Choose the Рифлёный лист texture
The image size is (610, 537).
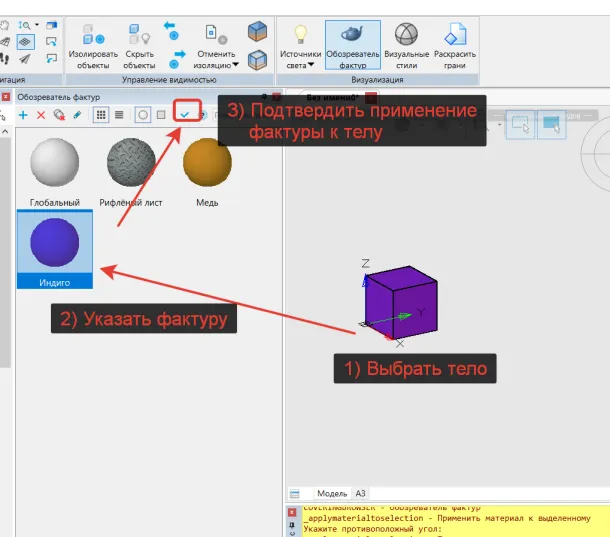132,165
